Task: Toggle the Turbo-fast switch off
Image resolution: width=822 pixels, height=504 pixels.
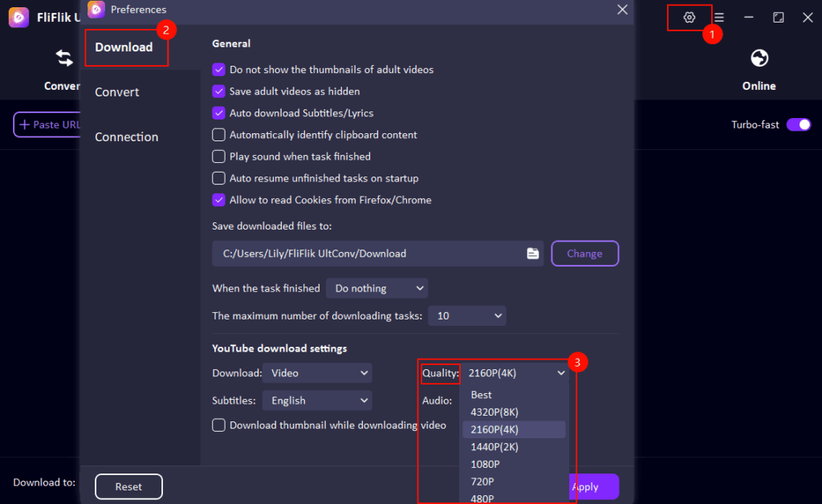Action: click(798, 124)
